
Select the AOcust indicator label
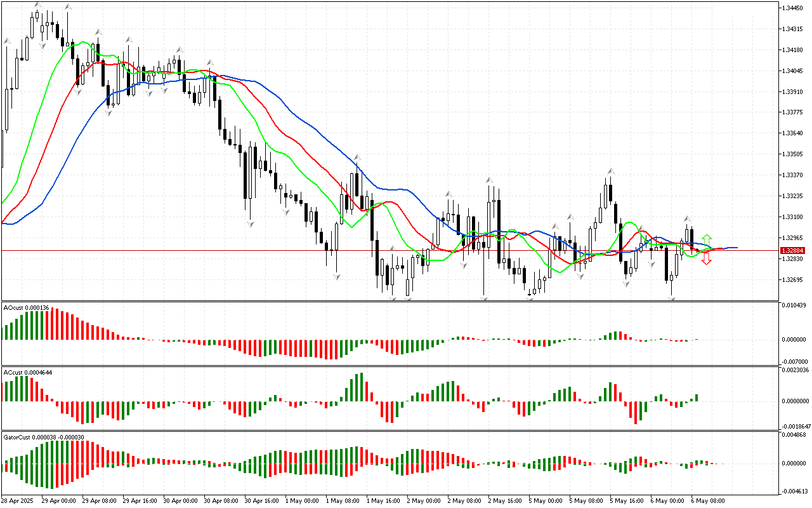26,308
